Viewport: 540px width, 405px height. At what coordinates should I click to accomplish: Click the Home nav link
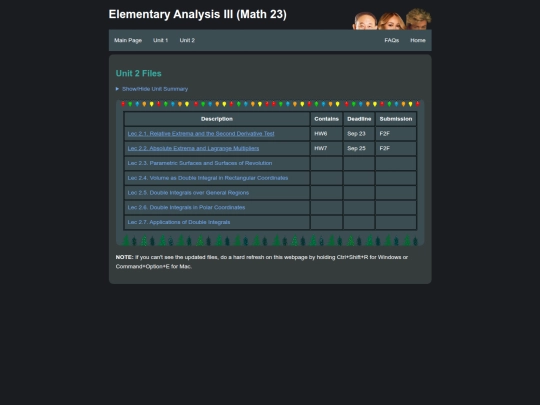click(x=418, y=40)
